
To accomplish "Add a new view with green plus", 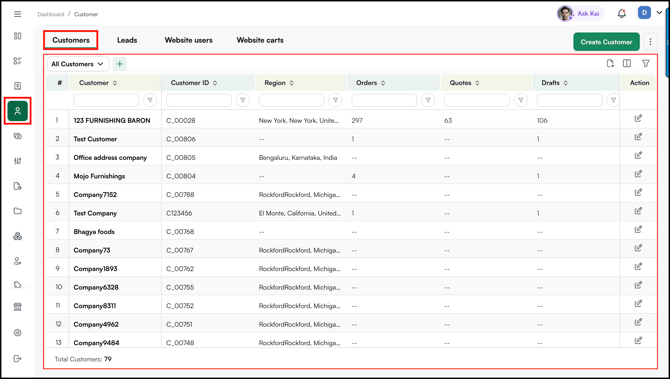I will tap(120, 64).
